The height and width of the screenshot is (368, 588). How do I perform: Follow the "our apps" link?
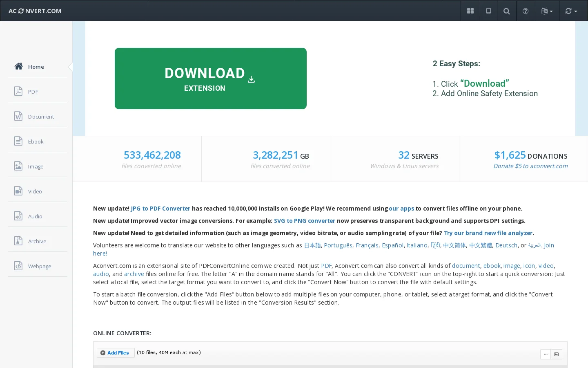point(401,209)
